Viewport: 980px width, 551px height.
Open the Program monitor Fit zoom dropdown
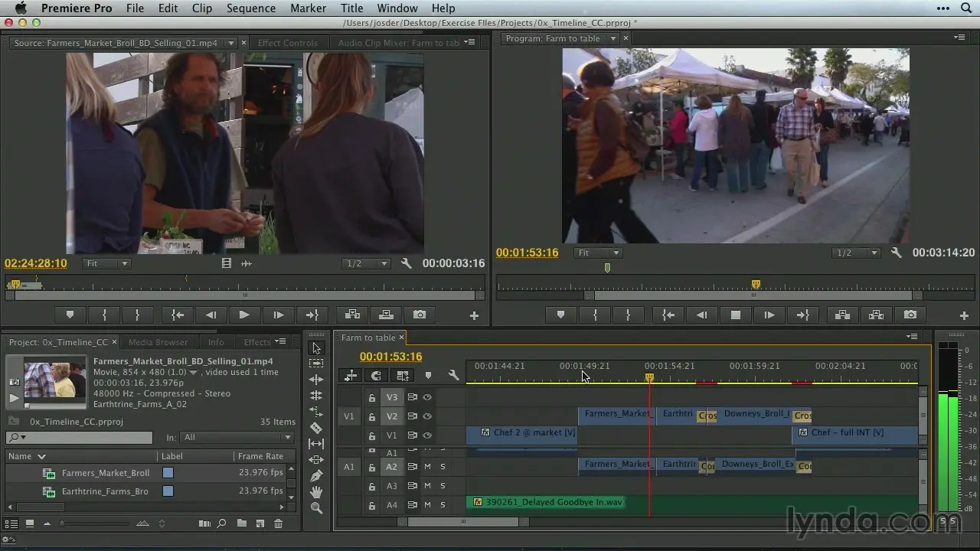(x=598, y=253)
